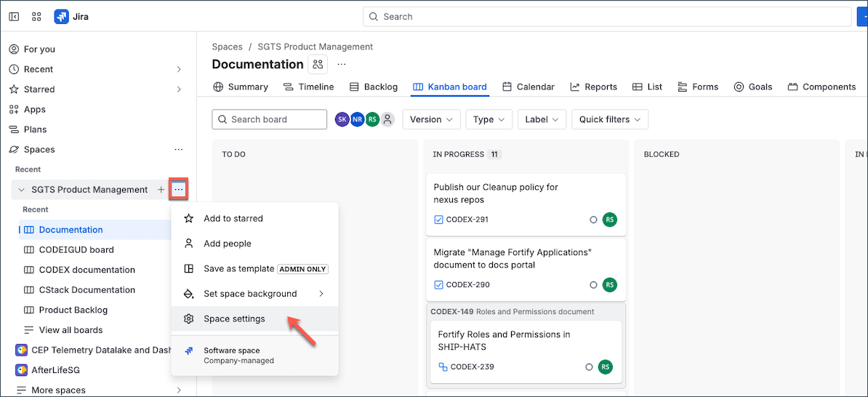Open card Fortify Roles and Permissions
The image size is (868, 397).
click(x=526, y=352)
